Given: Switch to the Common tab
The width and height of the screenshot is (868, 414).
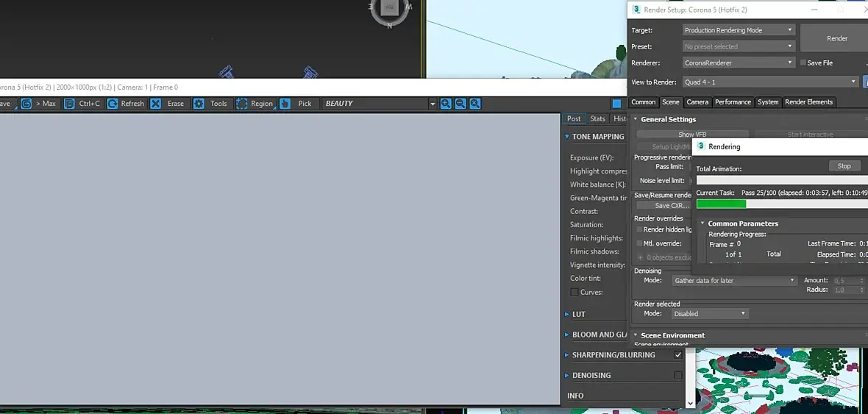Looking at the screenshot, I should coord(643,101).
